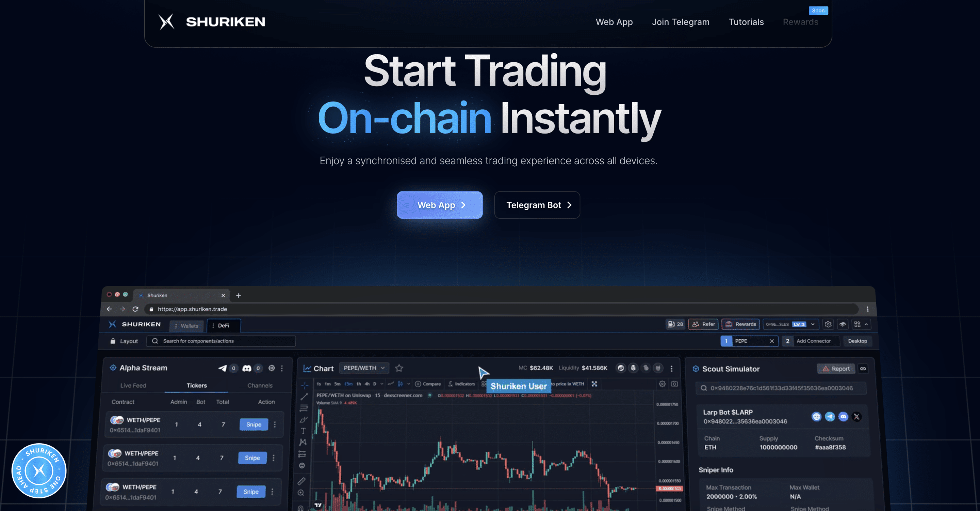Click the Telegram Bot button
The width and height of the screenshot is (980, 511).
pos(537,205)
